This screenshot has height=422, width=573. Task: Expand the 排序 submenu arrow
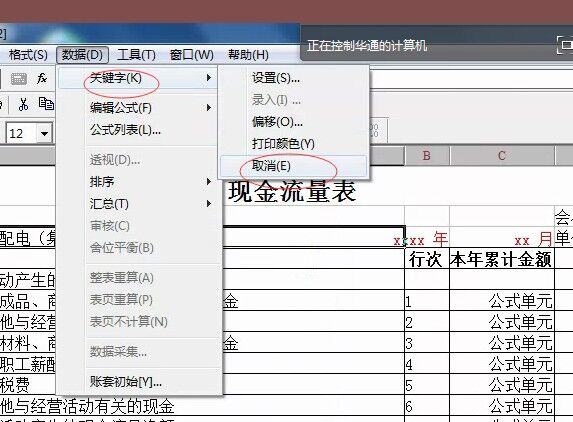coord(209,182)
